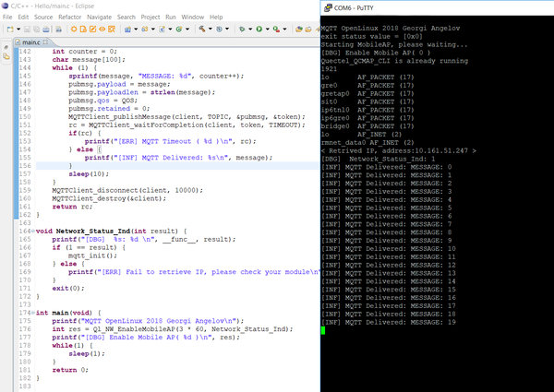Click 'Retrived IP' line in PuTTY terminal
The height and width of the screenshot is (392, 554).
point(399,151)
